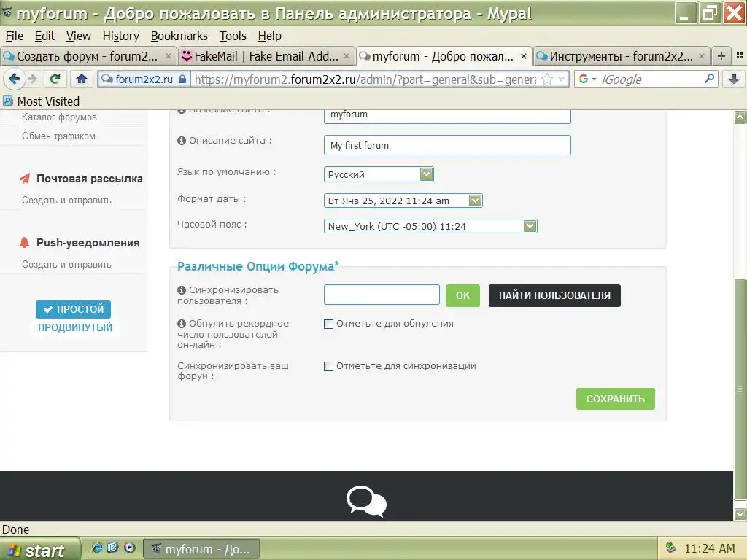Open the File menu
This screenshot has height=560, width=747.
click(15, 36)
